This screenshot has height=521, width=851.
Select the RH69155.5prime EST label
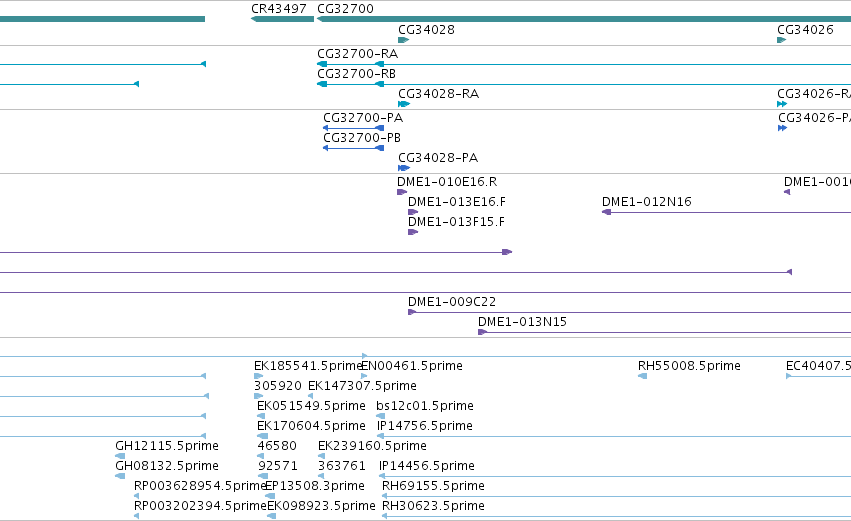coord(433,486)
